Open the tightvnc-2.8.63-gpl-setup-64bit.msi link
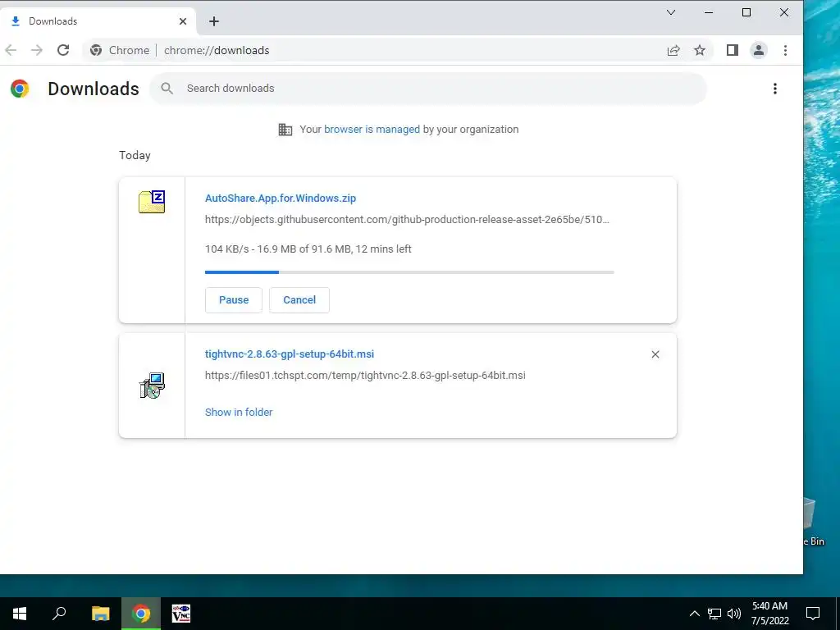This screenshot has height=630, width=840. pos(290,354)
